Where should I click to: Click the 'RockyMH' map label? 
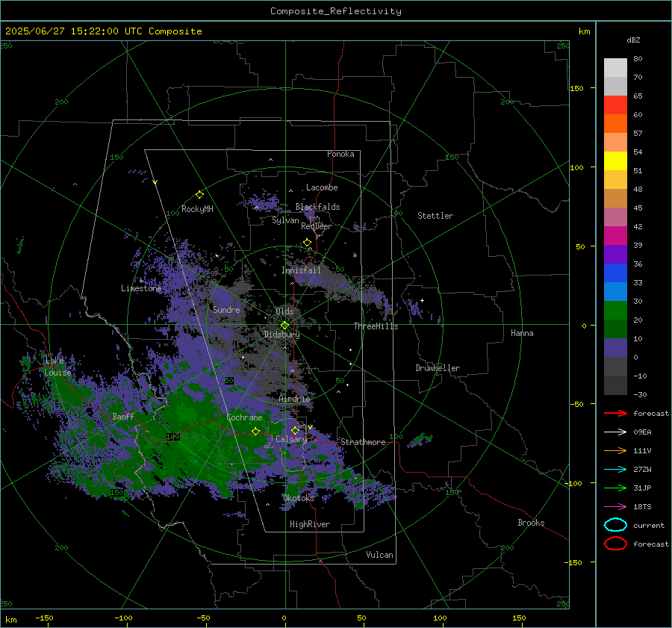coord(197,209)
